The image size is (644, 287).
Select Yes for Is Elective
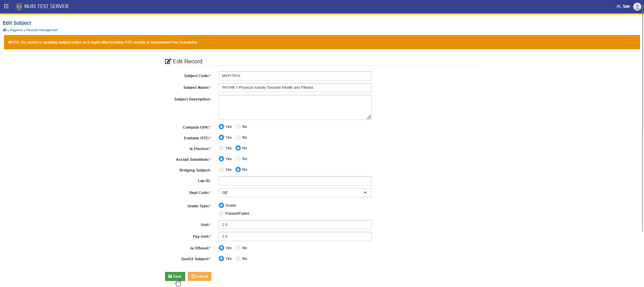click(221, 148)
